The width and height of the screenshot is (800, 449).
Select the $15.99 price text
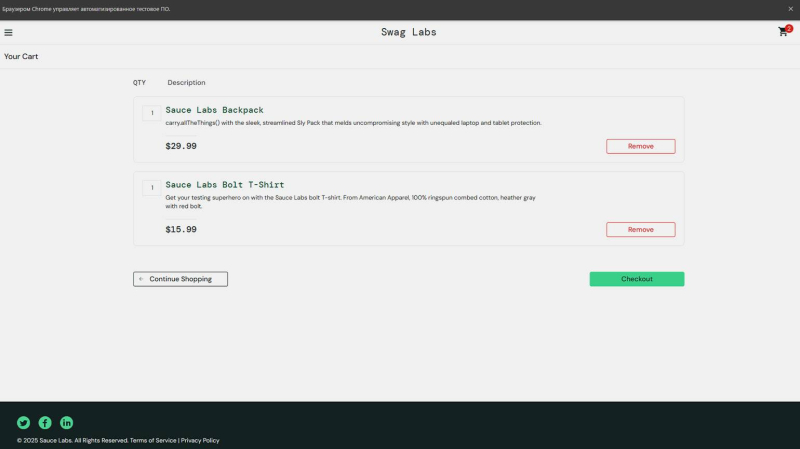pos(181,230)
